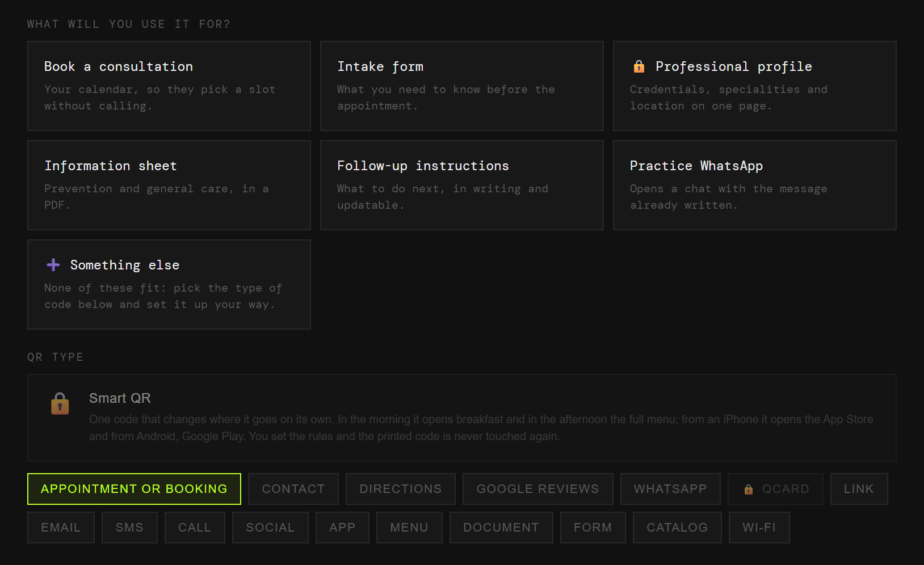Select the Follow-up instructions card
This screenshot has width=924, height=565.
[x=462, y=185]
